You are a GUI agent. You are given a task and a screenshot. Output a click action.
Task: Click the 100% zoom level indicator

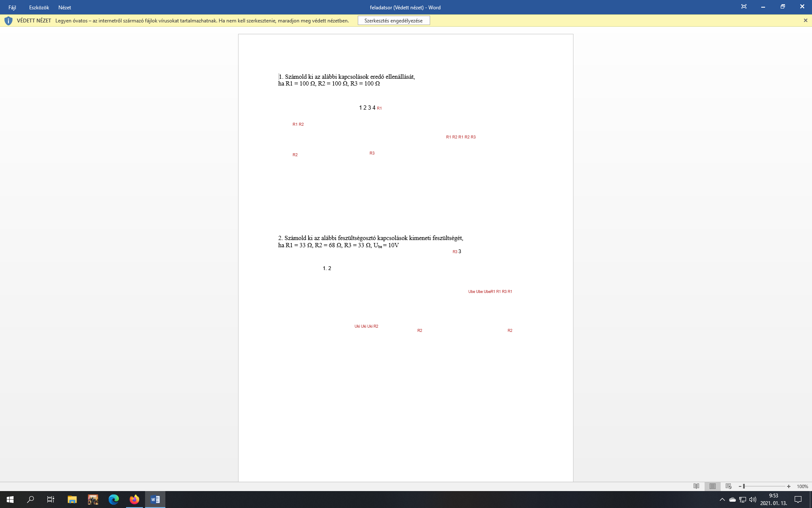click(802, 486)
